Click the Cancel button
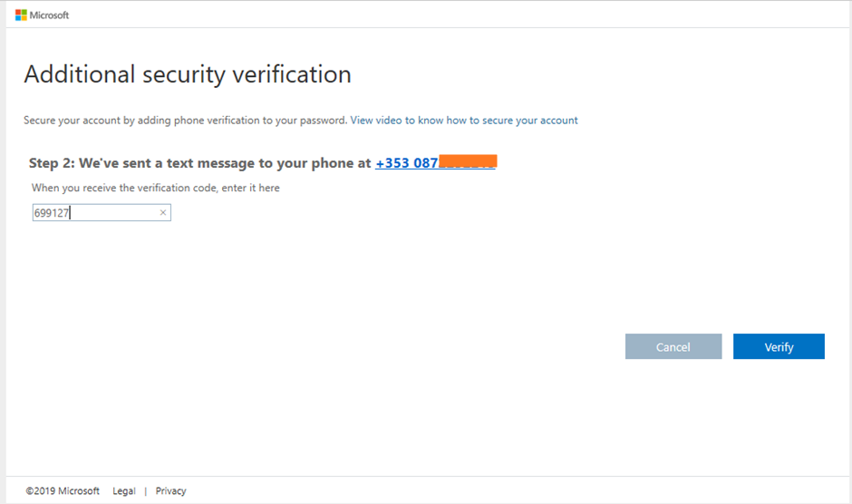The image size is (852, 504). [x=673, y=346]
